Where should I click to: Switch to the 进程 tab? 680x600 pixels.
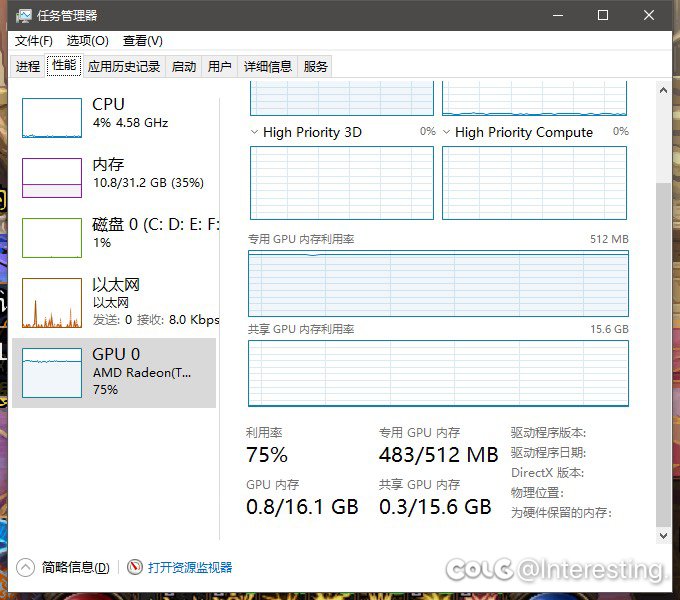[x=28, y=67]
